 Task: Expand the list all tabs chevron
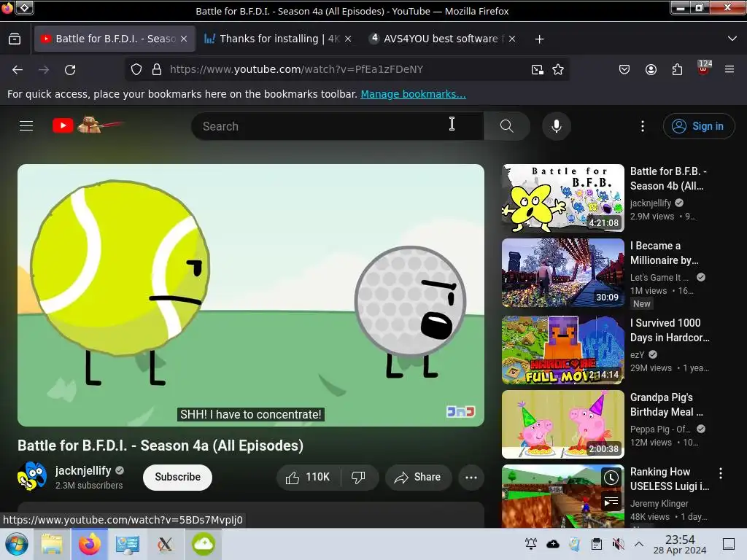(732, 39)
